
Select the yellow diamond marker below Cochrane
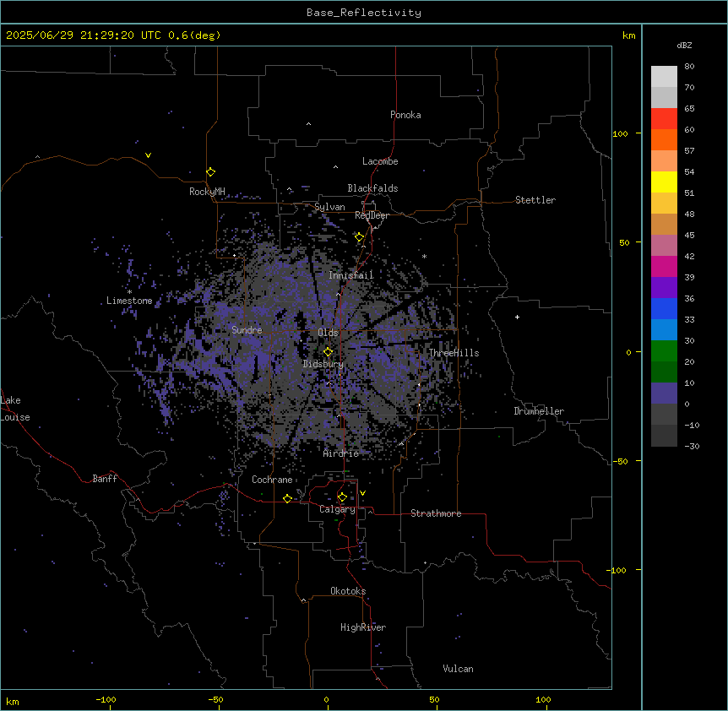pos(287,498)
